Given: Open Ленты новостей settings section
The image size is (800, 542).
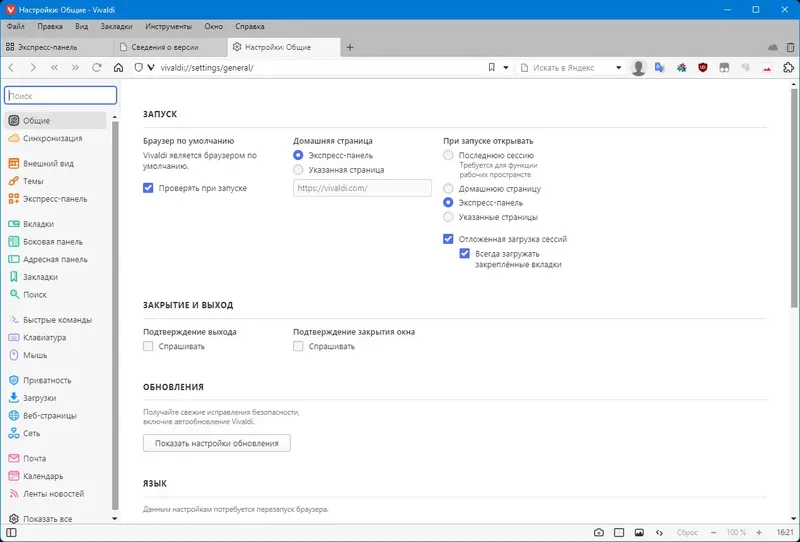Looking at the screenshot, I should (54, 494).
